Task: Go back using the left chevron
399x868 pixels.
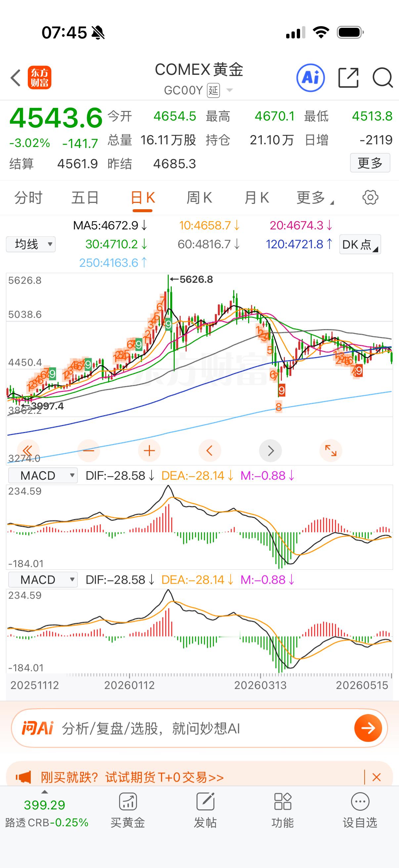Action: (16, 78)
